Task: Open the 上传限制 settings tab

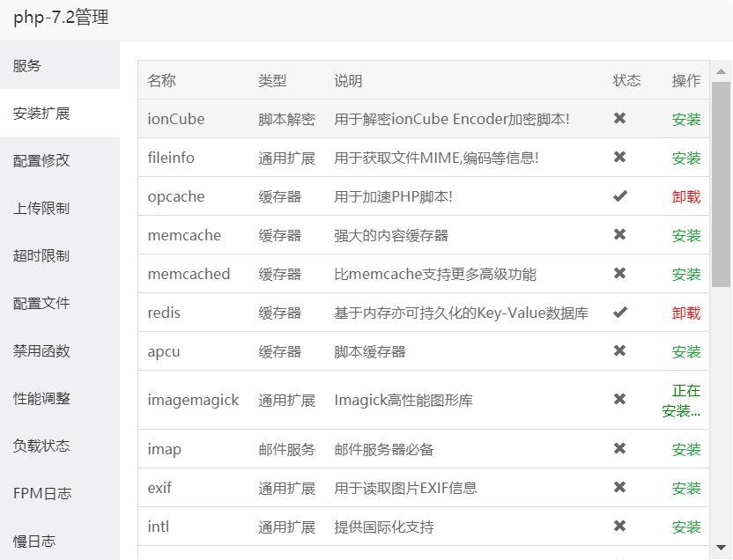Action: coord(60,208)
